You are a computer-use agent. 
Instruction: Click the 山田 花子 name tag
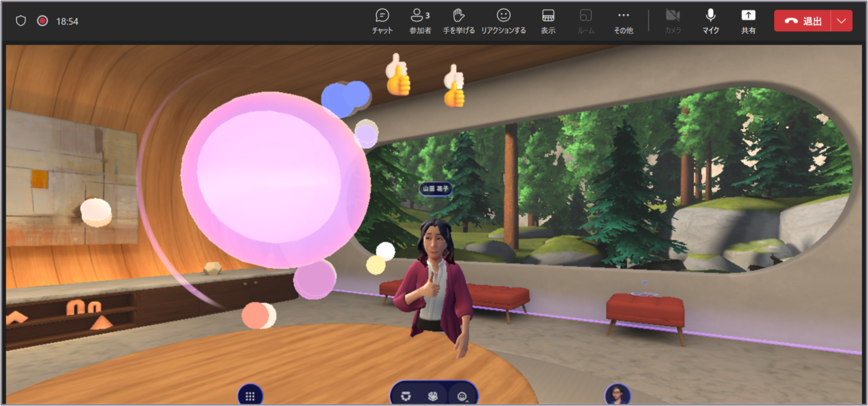tap(435, 188)
